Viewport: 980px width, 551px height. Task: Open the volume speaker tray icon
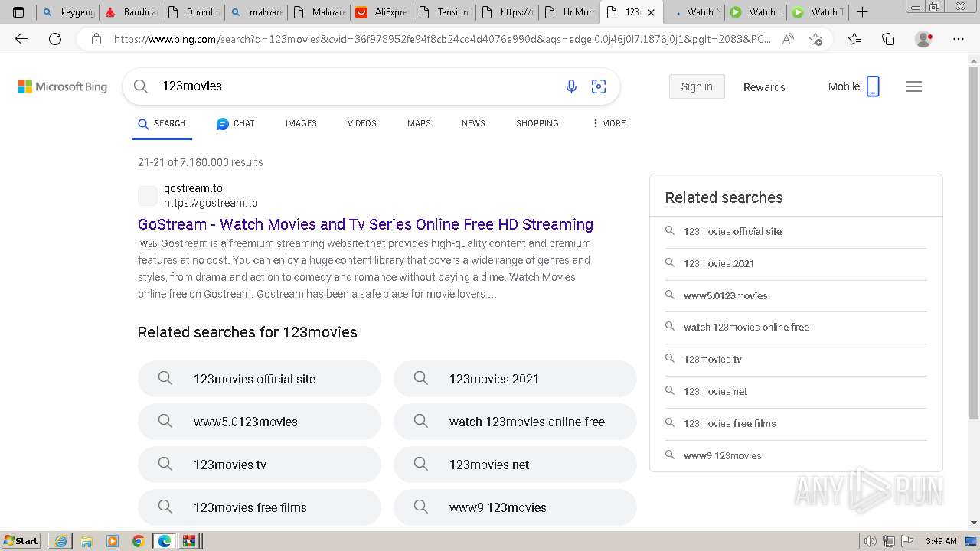point(870,541)
